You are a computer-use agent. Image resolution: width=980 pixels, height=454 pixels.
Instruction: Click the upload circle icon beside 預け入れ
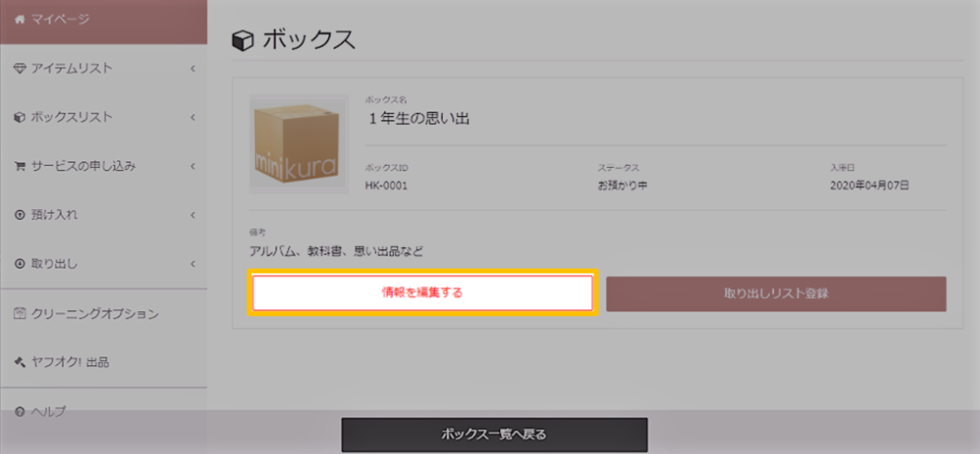click(20, 215)
